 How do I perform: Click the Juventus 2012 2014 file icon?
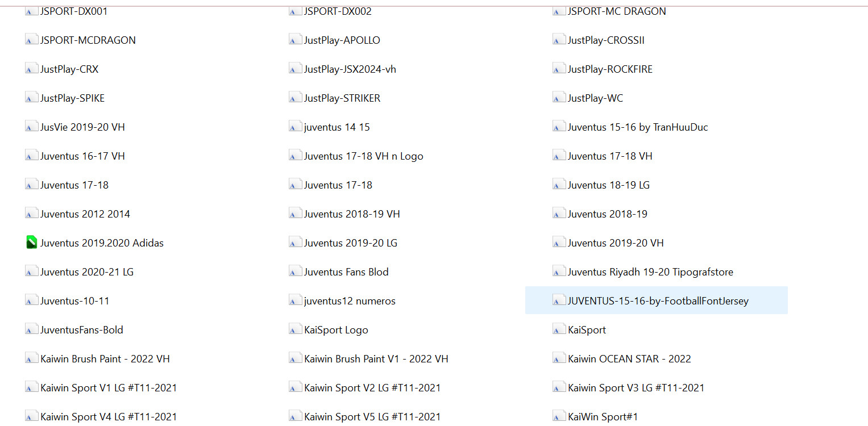pyautogui.click(x=32, y=214)
